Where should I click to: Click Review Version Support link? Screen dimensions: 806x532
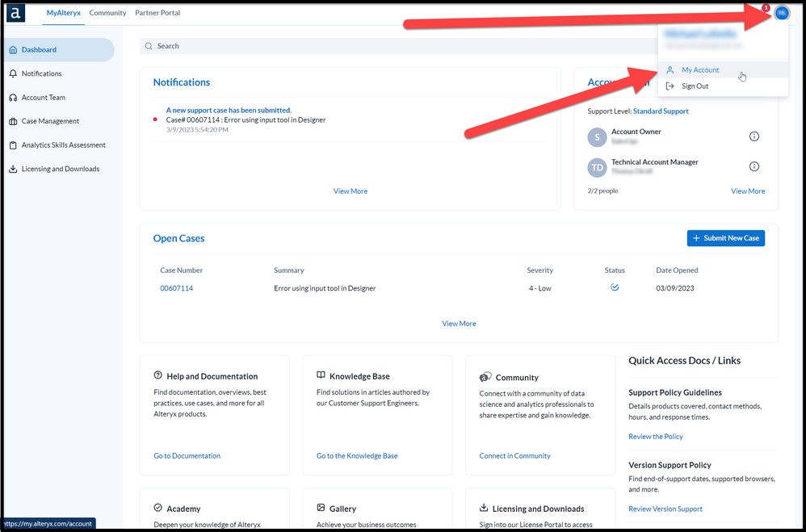point(665,509)
